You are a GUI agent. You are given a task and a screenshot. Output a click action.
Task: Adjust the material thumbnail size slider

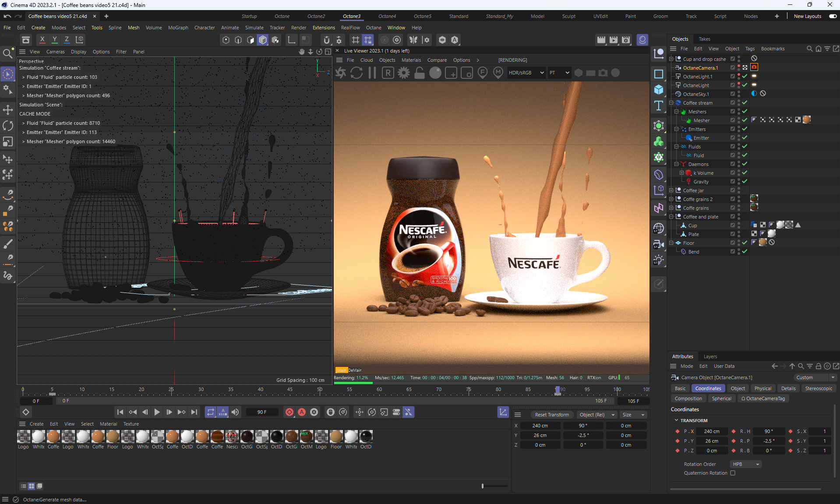494,486
